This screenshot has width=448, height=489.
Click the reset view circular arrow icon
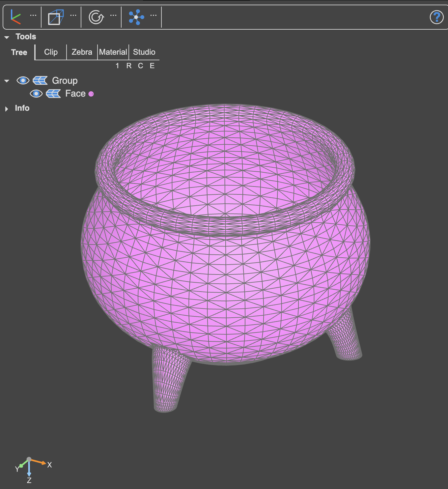pos(96,17)
